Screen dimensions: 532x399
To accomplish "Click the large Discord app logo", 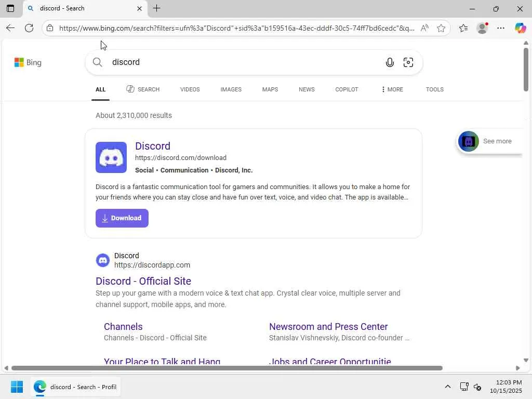I will (x=111, y=157).
